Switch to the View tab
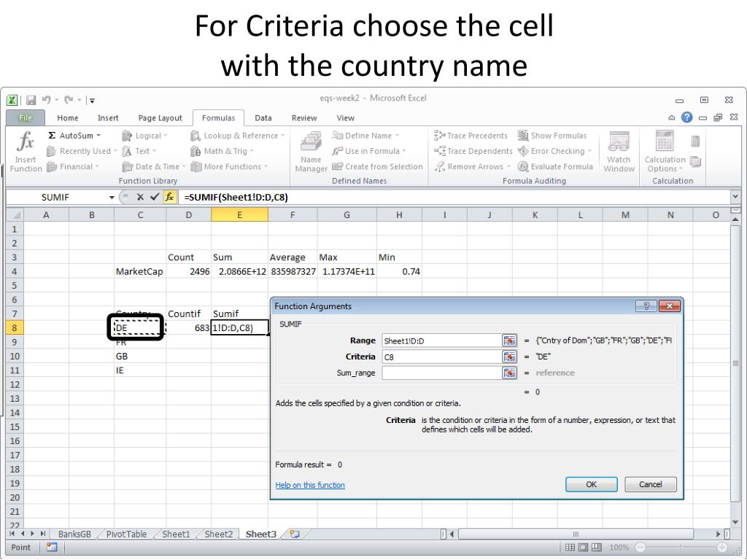 point(345,118)
